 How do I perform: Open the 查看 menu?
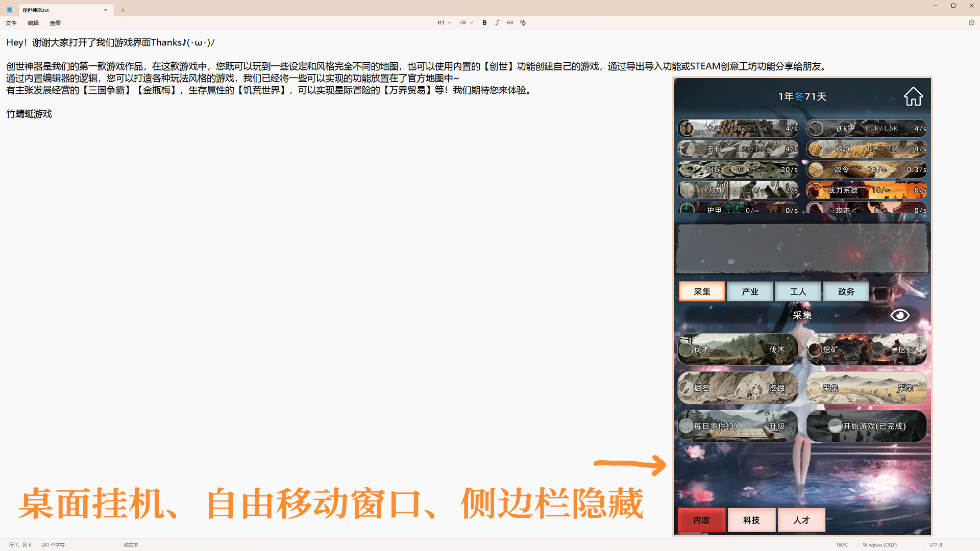(x=55, y=23)
